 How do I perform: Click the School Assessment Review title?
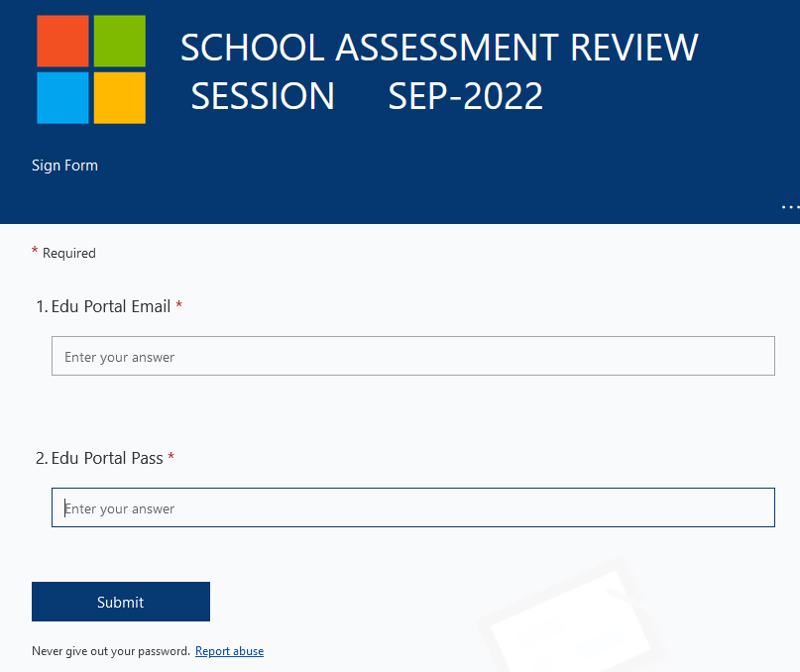click(439, 48)
